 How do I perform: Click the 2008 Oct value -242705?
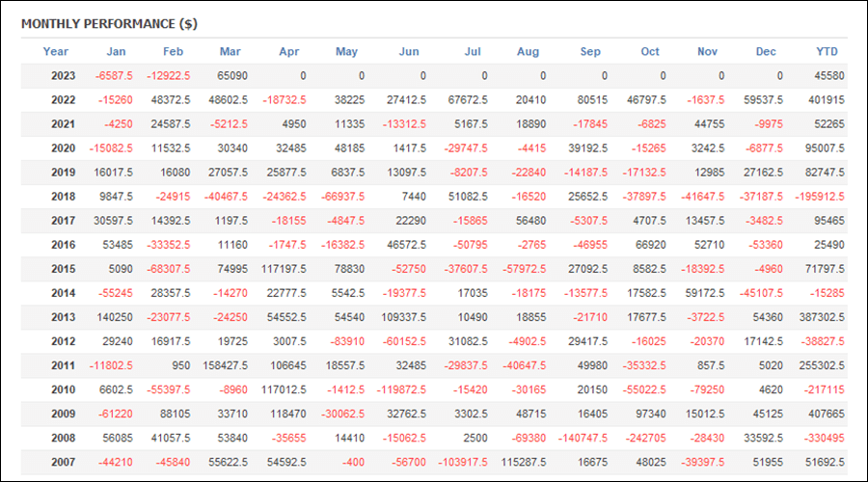point(645,438)
